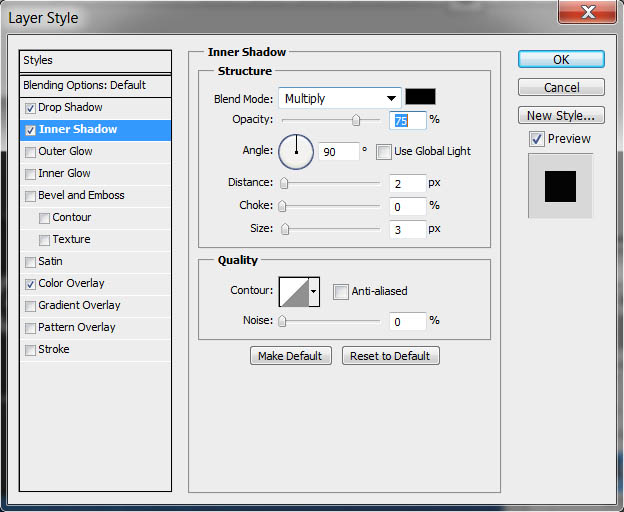Enable the Contour sub-option checkbox
Image resolution: width=624 pixels, height=512 pixels.
[44, 218]
